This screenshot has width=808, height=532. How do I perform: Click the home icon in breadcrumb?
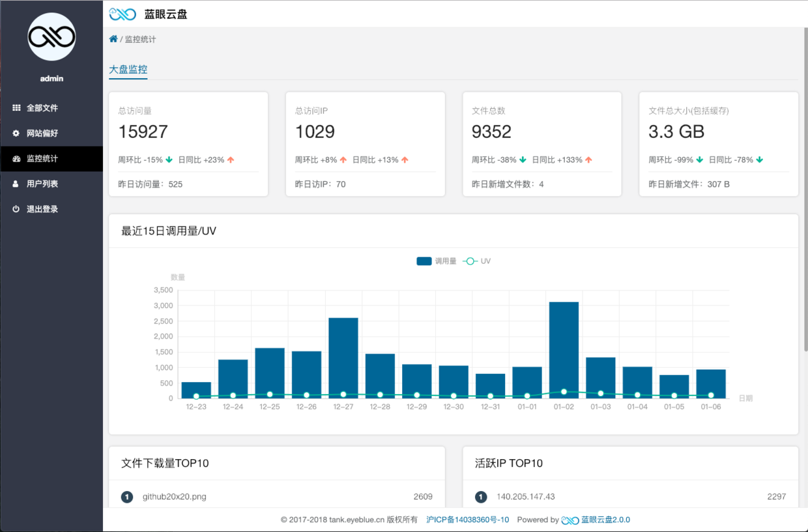pos(113,39)
